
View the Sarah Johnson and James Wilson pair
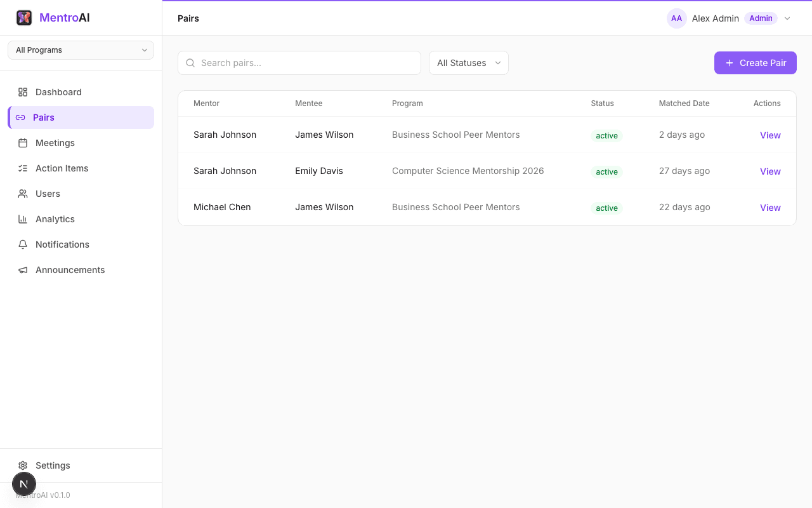click(769, 135)
